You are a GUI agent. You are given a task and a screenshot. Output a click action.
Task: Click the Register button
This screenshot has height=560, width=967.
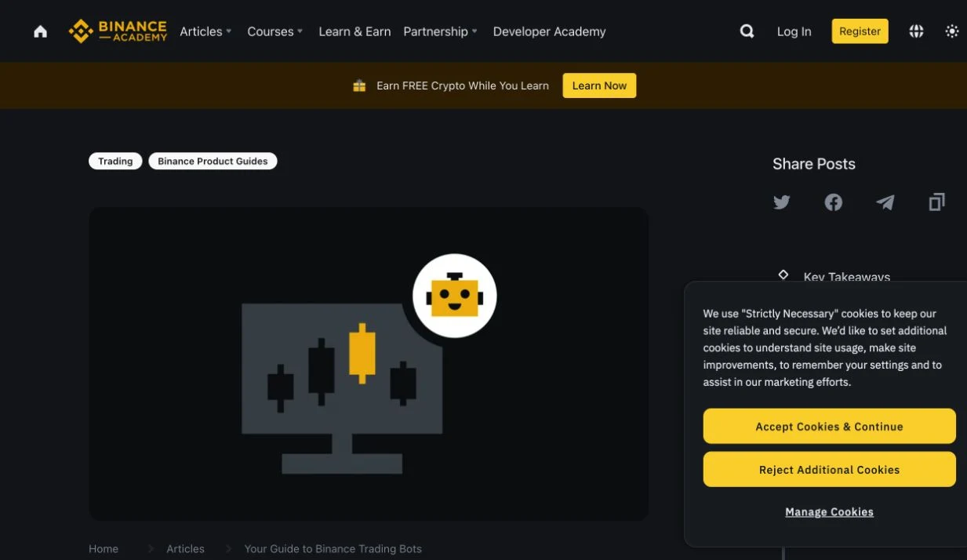click(860, 31)
